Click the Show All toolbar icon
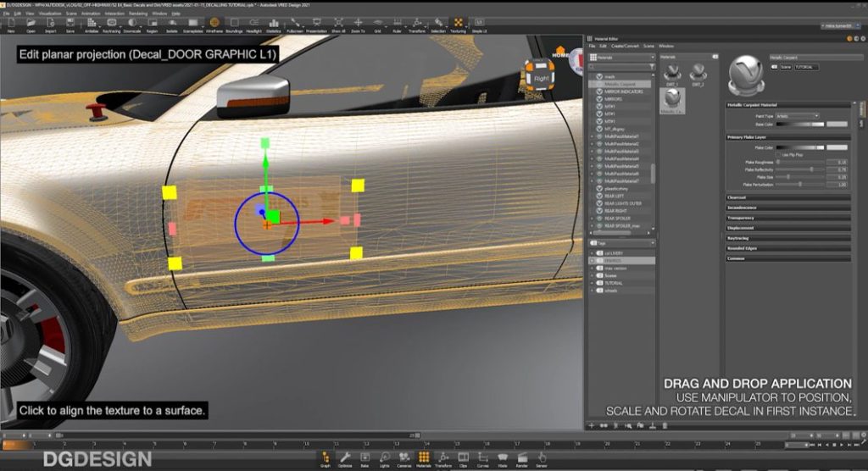868x471 pixels. click(338, 25)
